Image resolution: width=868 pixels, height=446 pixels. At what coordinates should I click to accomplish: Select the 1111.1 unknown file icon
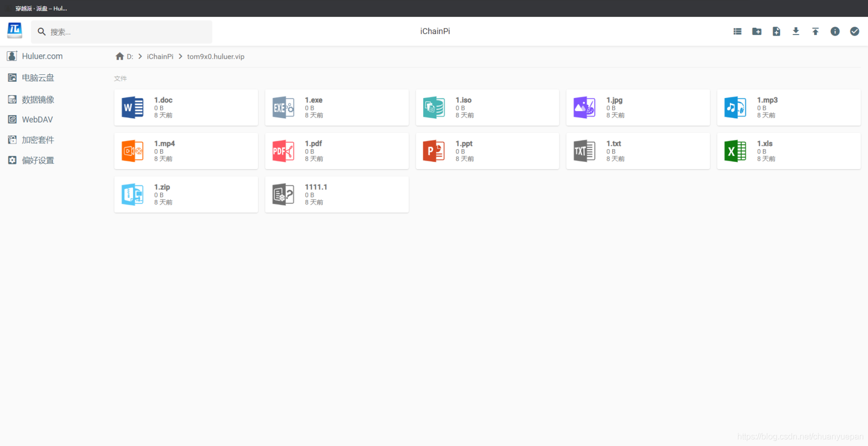pyautogui.click(x=283, y=194)
